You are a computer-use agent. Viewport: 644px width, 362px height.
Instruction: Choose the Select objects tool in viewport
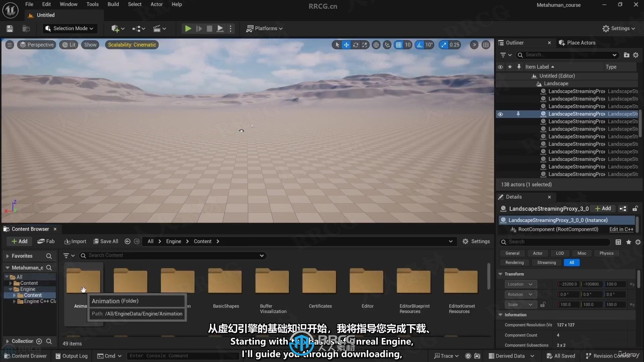pyautogui.click(x=337, y=45)
